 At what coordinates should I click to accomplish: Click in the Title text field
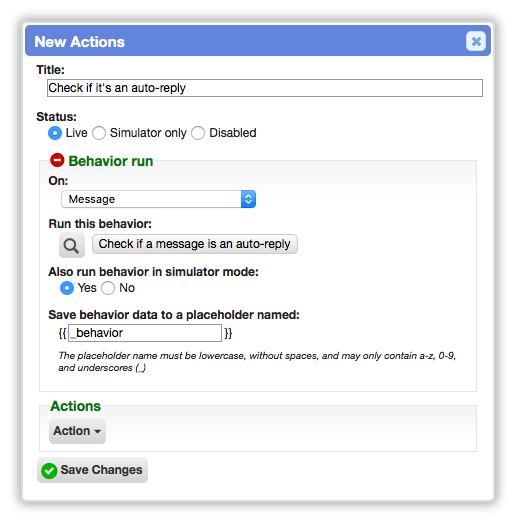tap(265, 88)
